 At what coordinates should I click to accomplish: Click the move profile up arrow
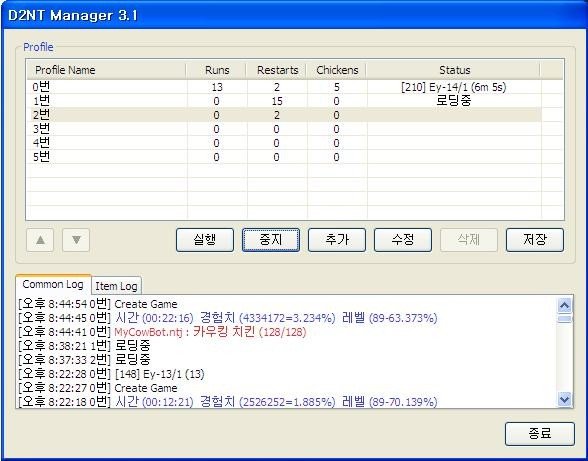tap(40, 240)
